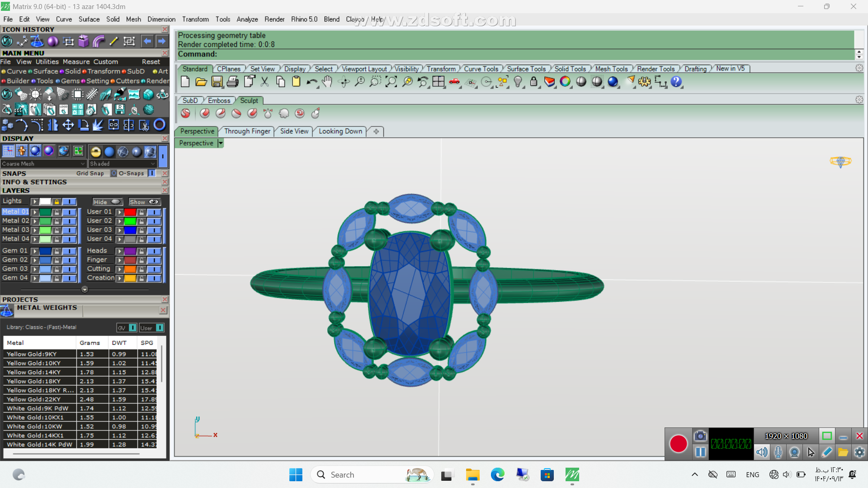Toggle the lock on Metal 02 layer
Viewport: 868px width, 488px height.
57,221
